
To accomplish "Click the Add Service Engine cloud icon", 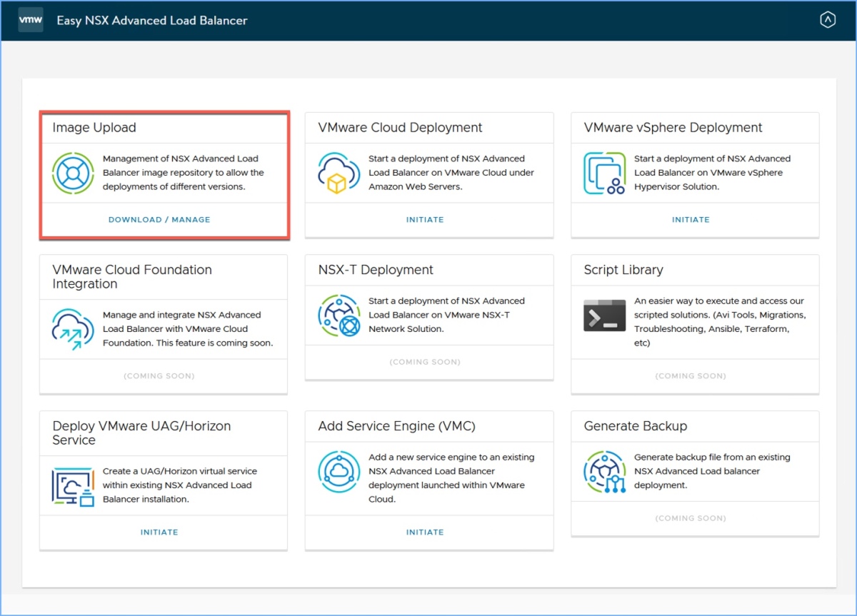I will [x=339, y=471].
